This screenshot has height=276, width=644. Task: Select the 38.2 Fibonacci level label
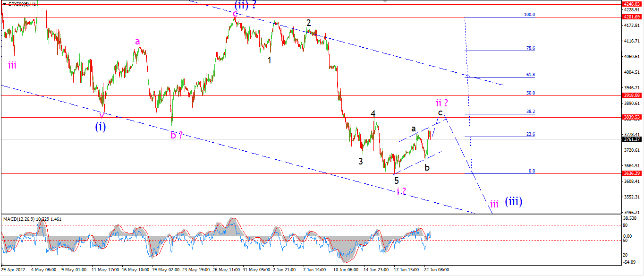tap(530, 112)
